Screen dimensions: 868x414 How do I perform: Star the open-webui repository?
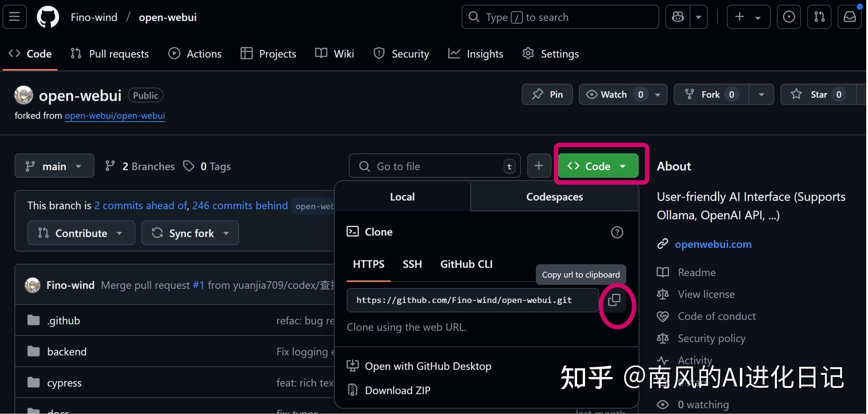(817, 94)
